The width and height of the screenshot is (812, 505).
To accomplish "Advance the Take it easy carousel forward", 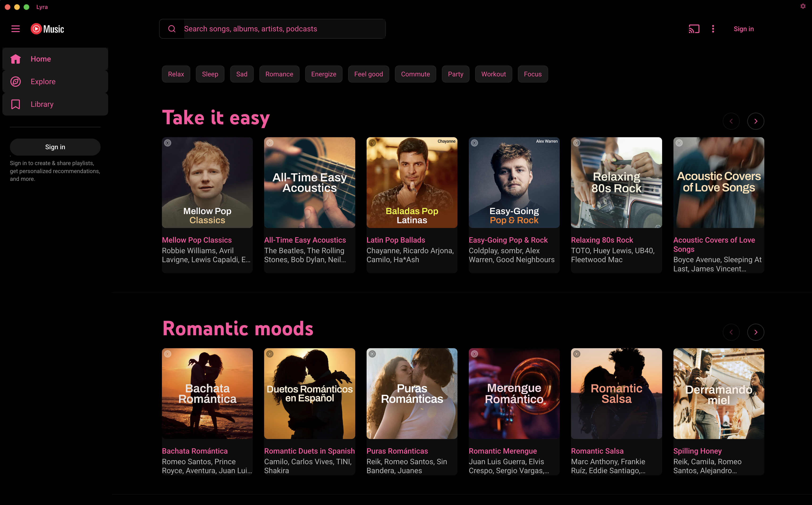I will [756, 121].
